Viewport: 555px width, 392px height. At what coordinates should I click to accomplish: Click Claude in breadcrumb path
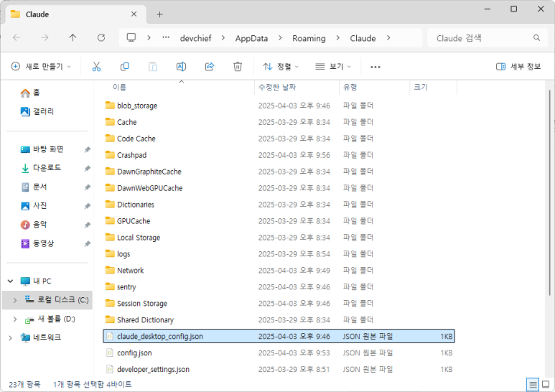363,38
